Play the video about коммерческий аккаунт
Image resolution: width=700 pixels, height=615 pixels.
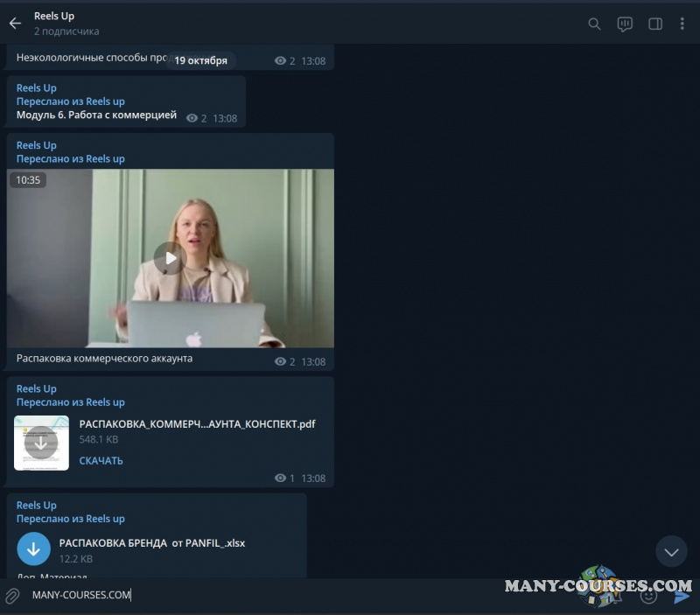[x=169, y=258]
